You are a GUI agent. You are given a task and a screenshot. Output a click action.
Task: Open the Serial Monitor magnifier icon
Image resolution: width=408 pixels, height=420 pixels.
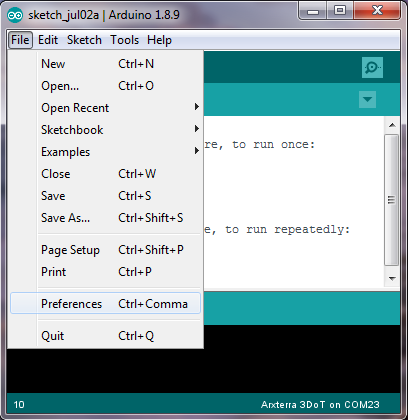click(x=372, y=67)
